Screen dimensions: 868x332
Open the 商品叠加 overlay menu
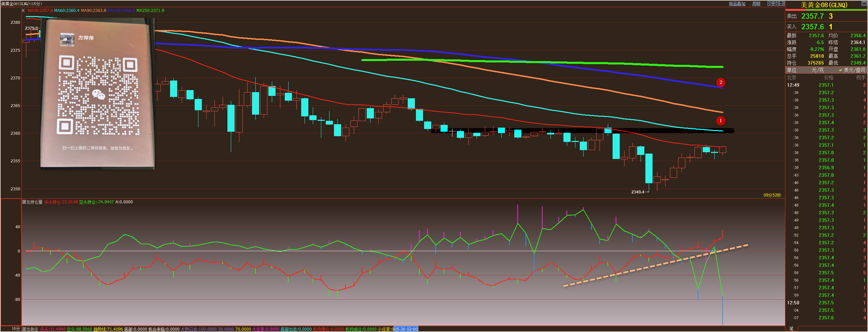(x=737, y=4)
